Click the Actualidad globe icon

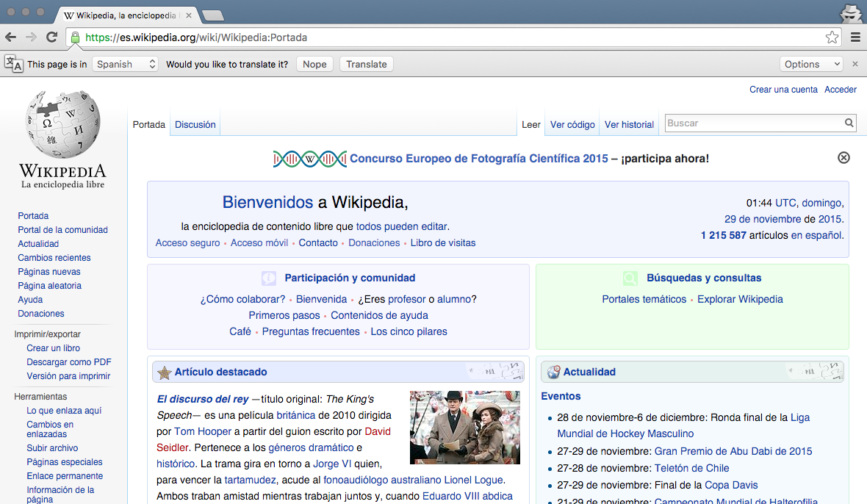click(x=553, y=372)
